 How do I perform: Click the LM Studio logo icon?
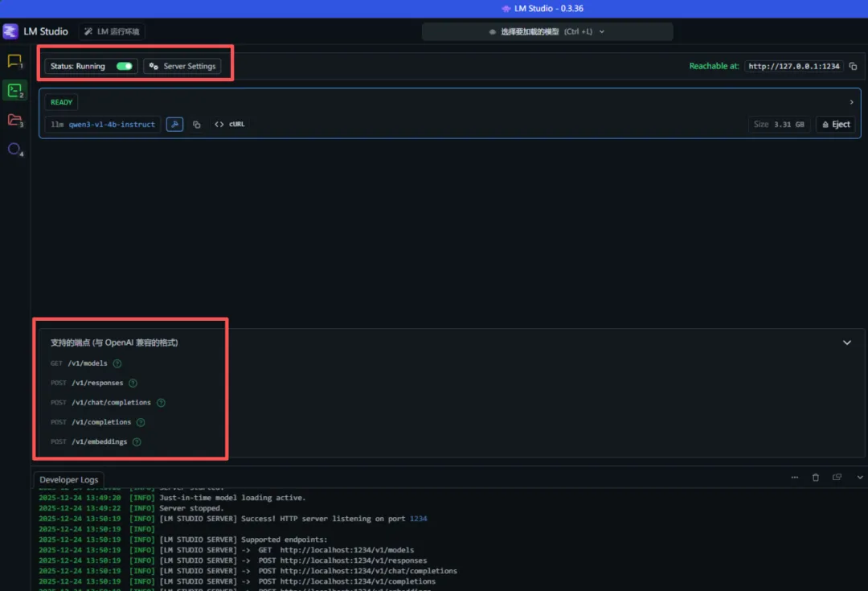point(10,31)
